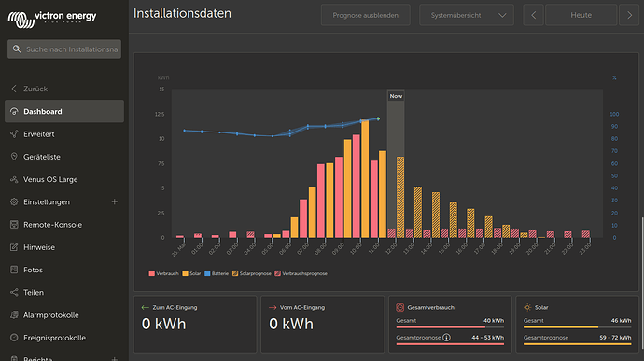
Task: Click the Heute button
Action: point(581,15)
